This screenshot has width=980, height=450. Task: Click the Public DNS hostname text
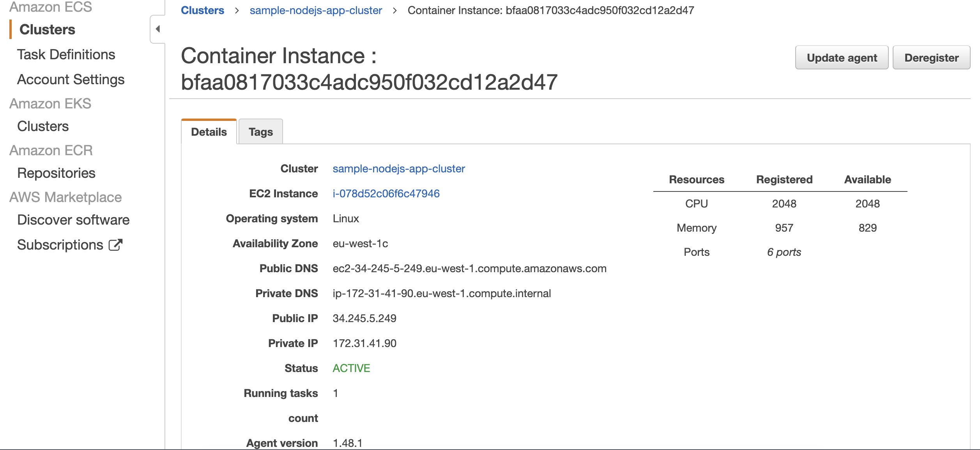pos(469,268)
